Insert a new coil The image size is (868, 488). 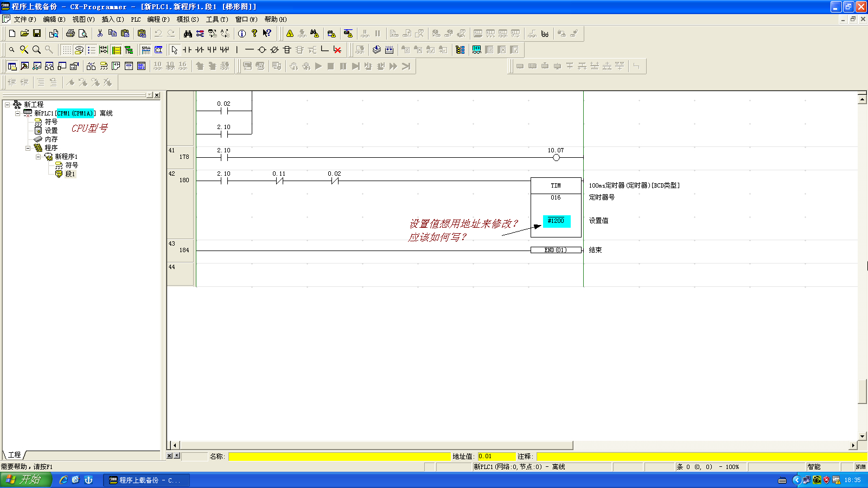[x=262, y=50]
